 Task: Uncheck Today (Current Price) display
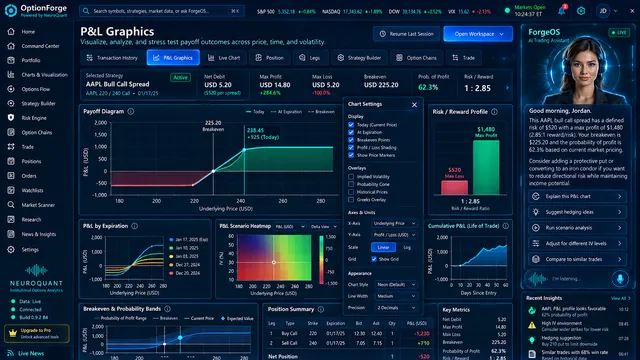351,125
